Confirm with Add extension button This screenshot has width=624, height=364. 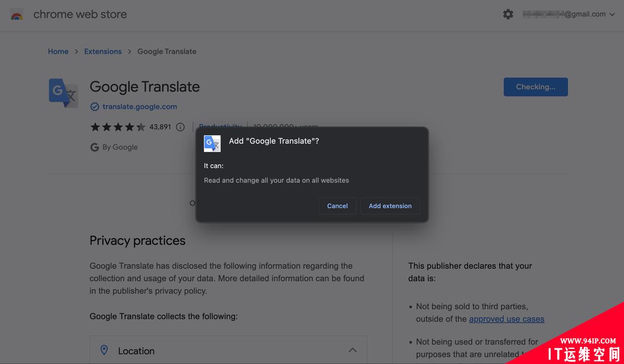click(x=390, y=206)
